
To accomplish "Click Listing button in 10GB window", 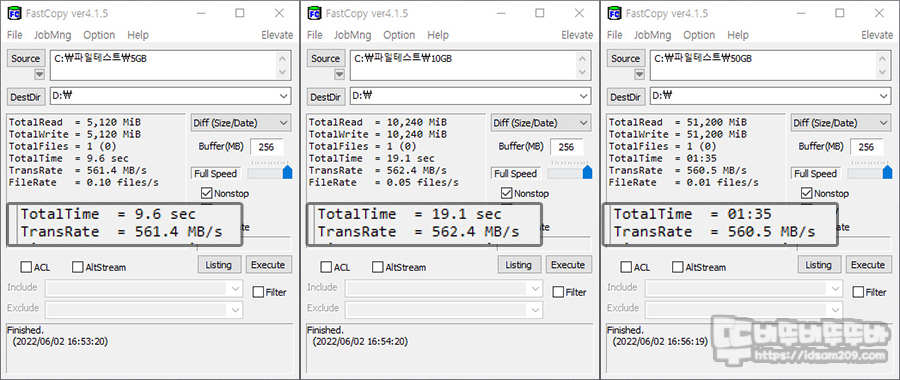I will click(x=518, y=265).
